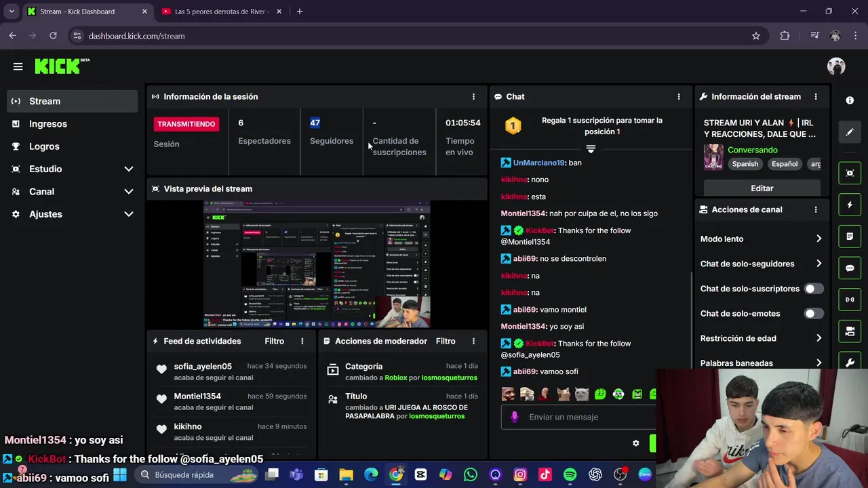The height and width of the screenshot is (488, 868).
Task: Go to Ingresos in left sidebar
Action: [x=72, y=124]
